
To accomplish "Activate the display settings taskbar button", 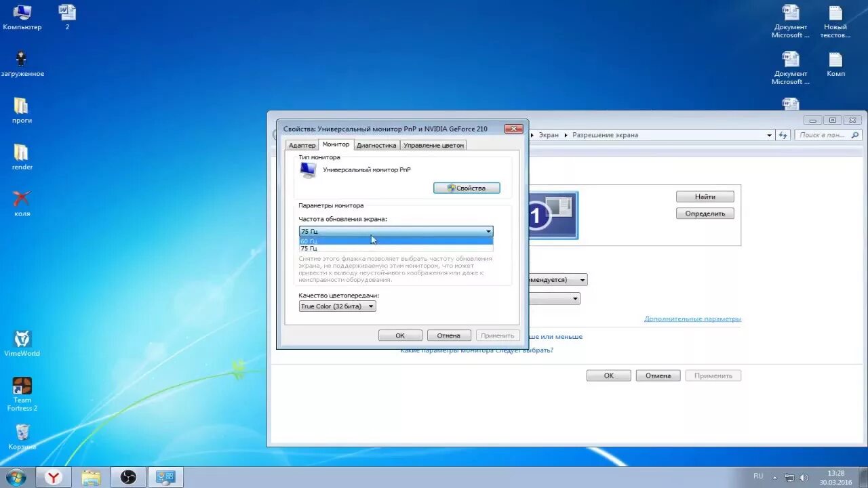I will coord(165,478).
